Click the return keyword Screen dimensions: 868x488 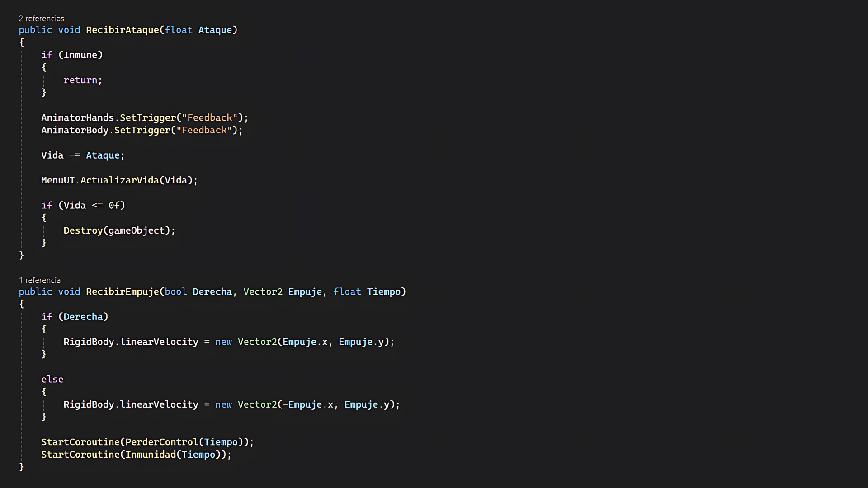[80, 80]
